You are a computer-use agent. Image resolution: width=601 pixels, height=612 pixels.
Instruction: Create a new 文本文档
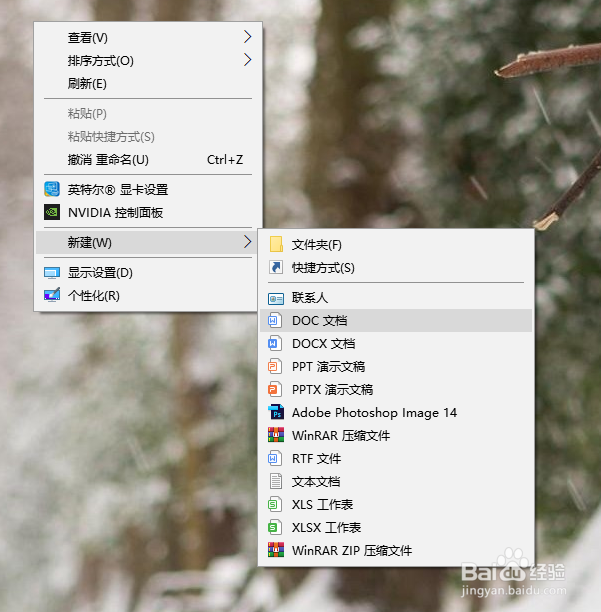point(396,482)
